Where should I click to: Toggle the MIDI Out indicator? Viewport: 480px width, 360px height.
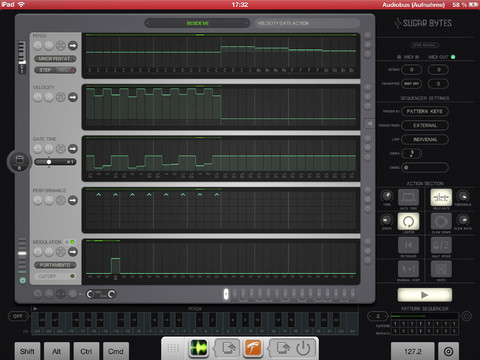click(x=453, y=57)
